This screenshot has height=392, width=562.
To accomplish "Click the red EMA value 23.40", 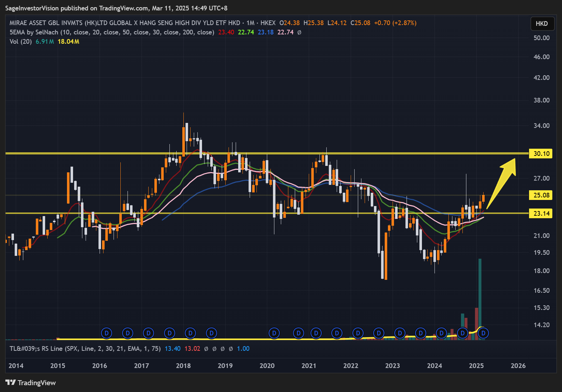I will coord(226,32).
